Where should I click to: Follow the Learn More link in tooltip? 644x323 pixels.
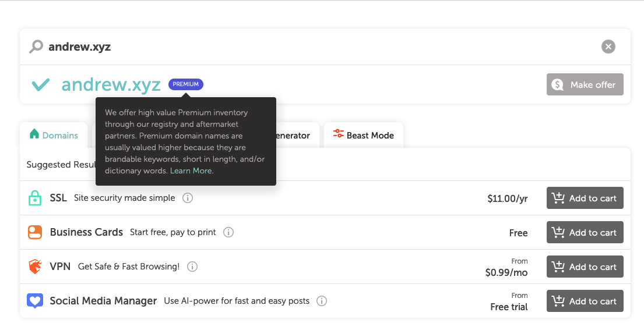(x=191, y=171)
